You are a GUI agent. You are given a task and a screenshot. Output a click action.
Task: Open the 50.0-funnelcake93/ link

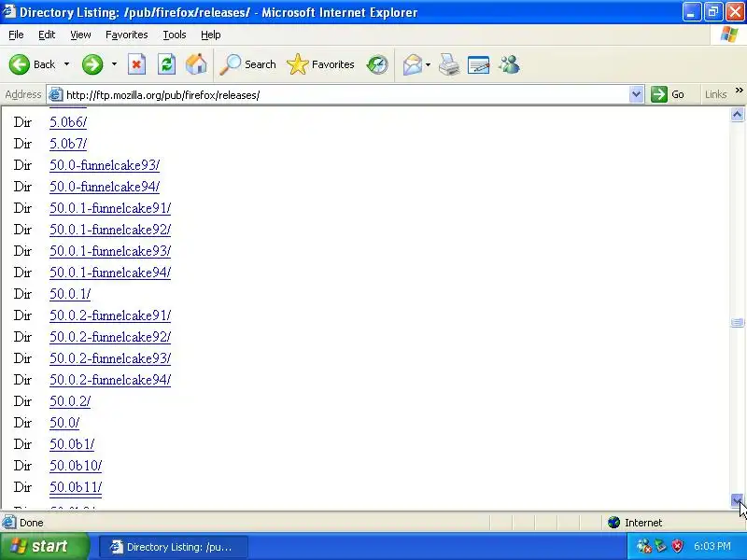(x=105, y=165)
